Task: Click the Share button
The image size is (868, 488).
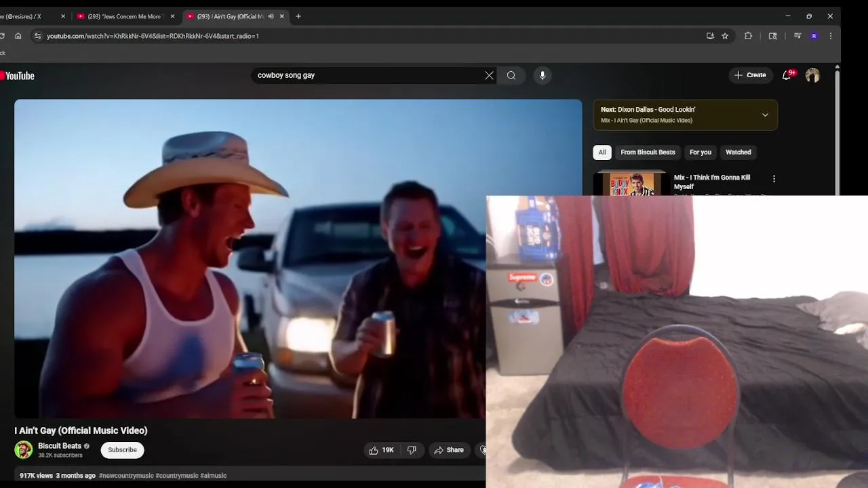Action: 449,450
